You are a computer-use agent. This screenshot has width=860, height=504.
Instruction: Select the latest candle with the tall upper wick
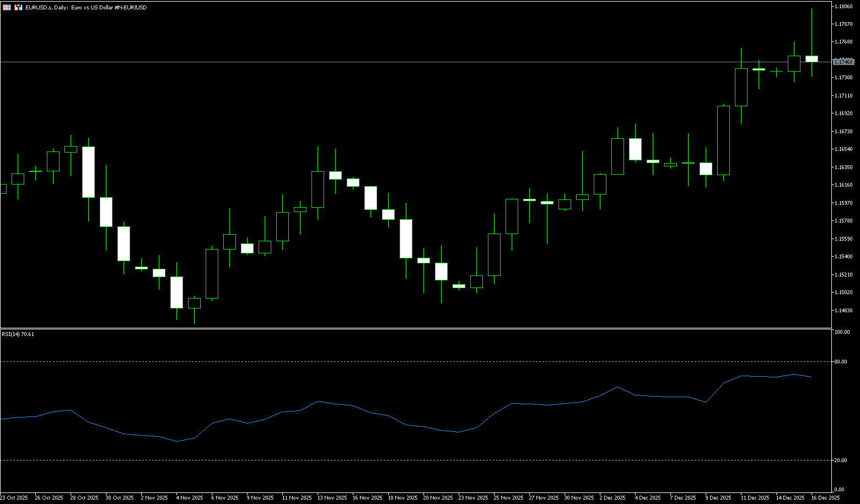pos(811,58)
